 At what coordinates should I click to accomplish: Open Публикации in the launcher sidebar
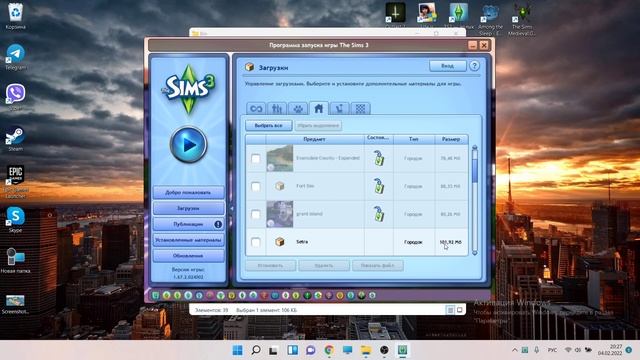click(189, 224)
